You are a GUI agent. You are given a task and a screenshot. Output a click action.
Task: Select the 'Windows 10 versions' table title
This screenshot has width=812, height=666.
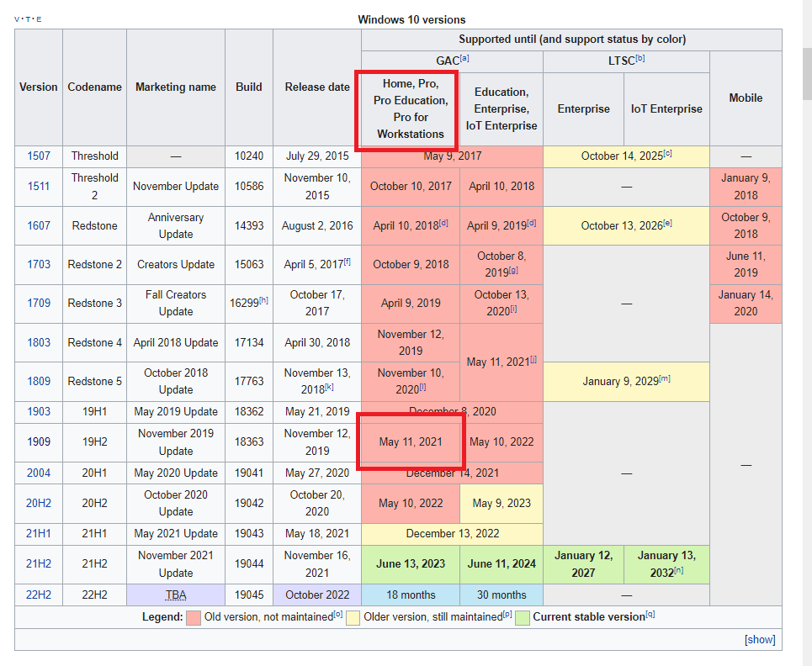[x=411, y=19]
